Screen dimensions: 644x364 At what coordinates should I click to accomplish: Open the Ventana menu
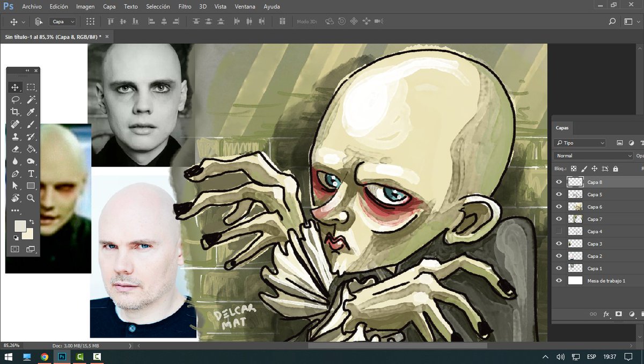[245, 6]
